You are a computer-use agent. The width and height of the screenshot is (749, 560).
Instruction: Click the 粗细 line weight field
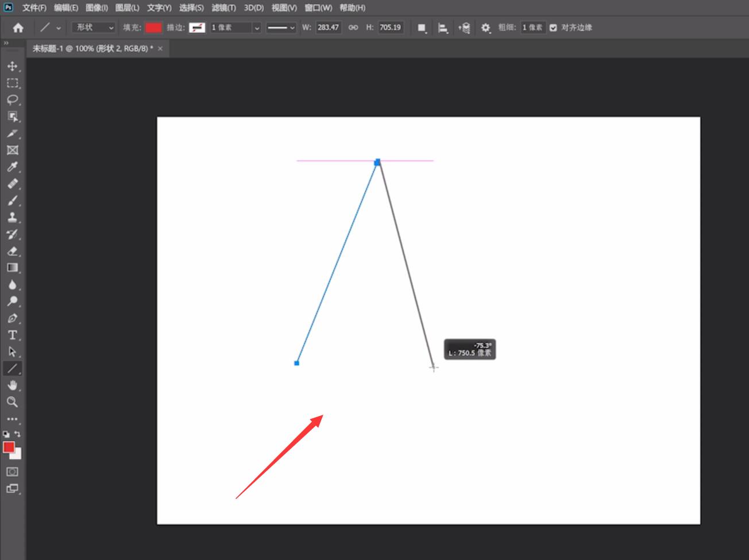coord(532,28)
